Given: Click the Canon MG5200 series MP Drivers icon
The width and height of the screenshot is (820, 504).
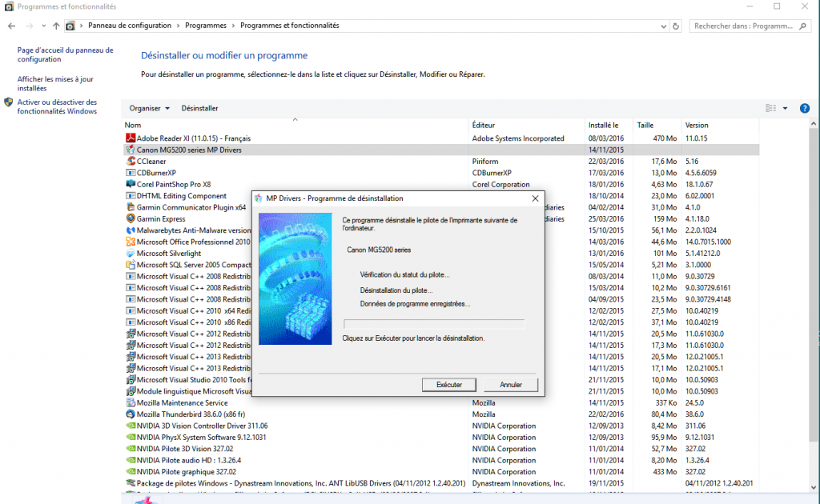Looking at the screenshot, I should point(131,150).
